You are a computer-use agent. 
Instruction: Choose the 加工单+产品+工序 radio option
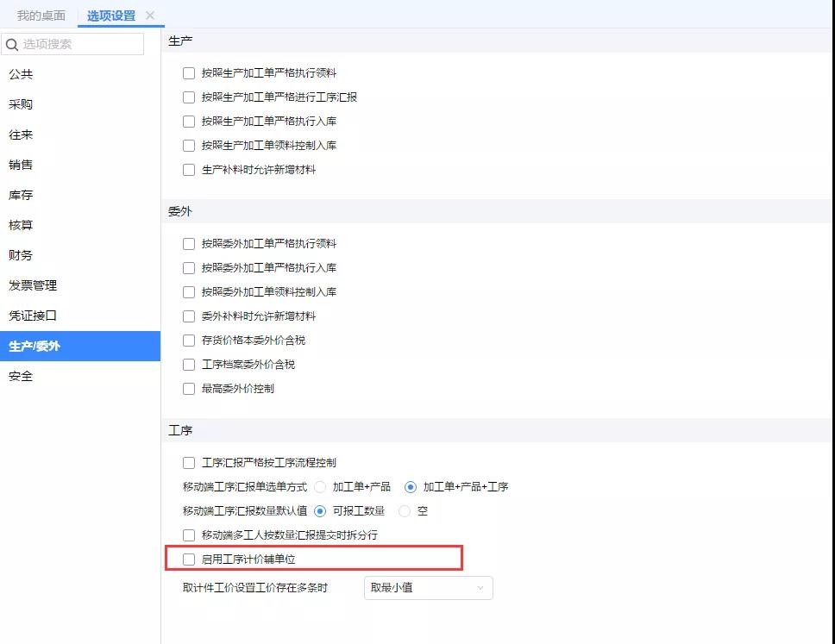[x=411, y=487]
